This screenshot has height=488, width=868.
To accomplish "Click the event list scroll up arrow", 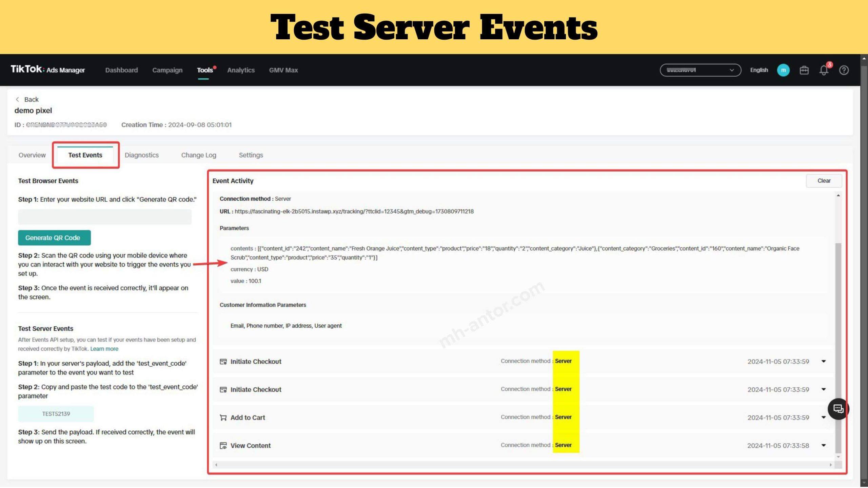I will pos(838,196).
